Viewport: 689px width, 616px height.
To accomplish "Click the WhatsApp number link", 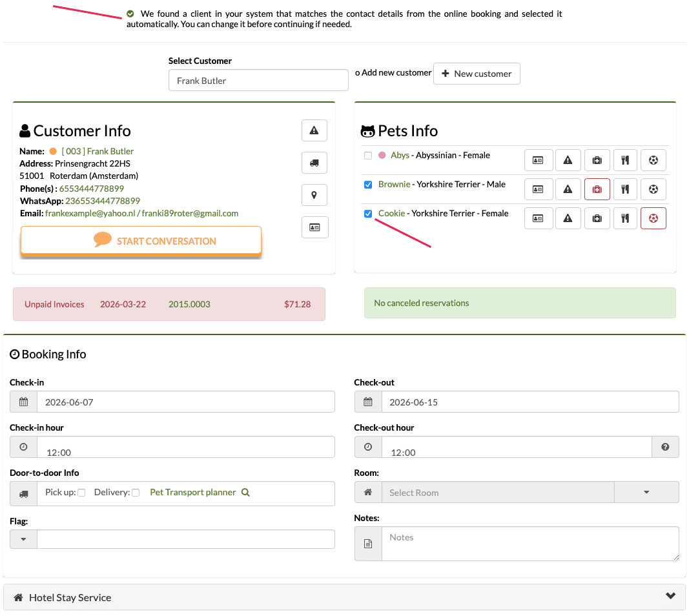I will pyautogui.click(x=103, y=201).
